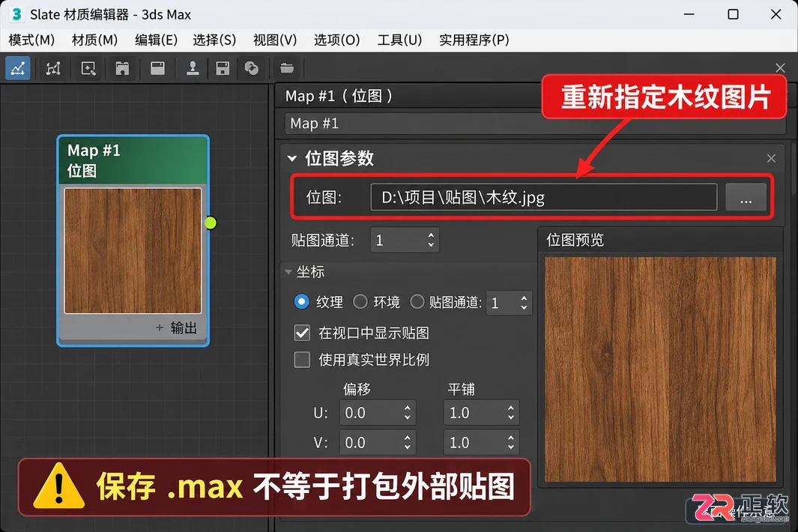Select the 贴图通道 radio button
798x532 pixels.
[x=417, y=302]
